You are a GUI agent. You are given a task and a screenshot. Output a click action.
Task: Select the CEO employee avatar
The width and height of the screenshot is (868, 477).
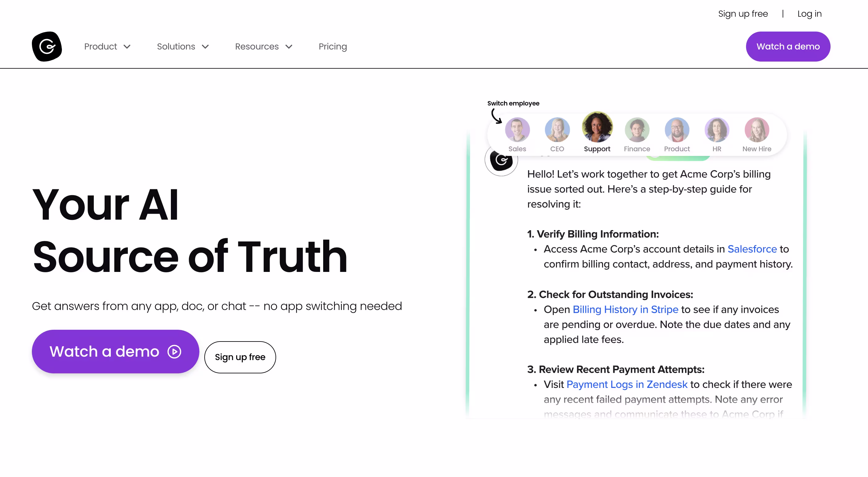pyautogui.click(x=557, y=130)
